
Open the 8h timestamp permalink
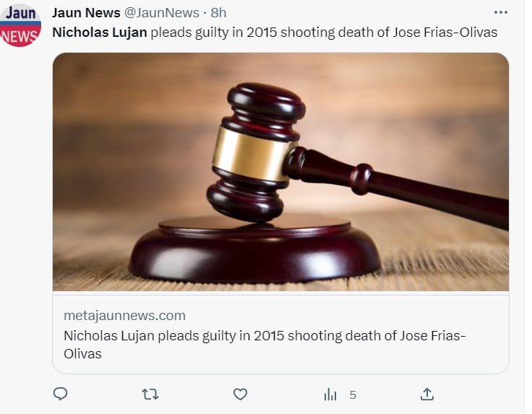point(218,13)
